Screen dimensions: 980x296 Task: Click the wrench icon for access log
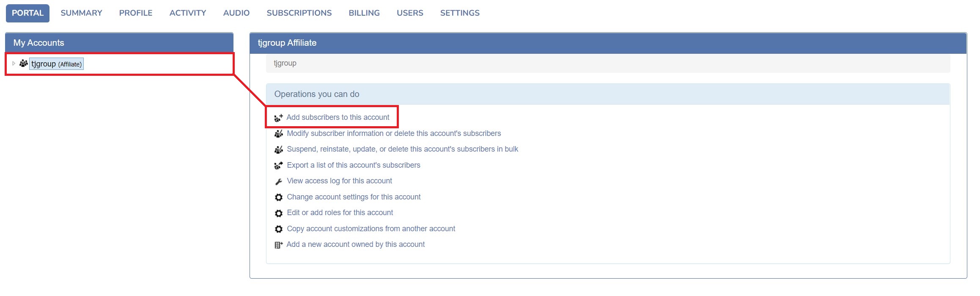(x=278, y=182)
